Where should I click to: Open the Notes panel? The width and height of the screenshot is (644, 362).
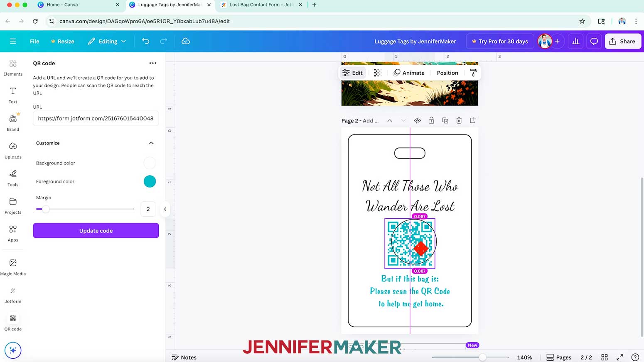pyautogui.click(x=184, y=357)
